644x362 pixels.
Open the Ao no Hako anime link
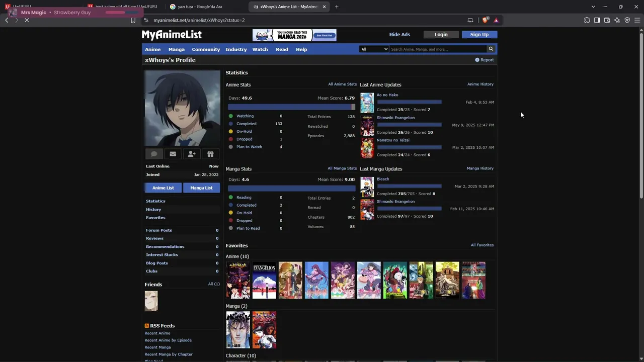[387, 95]
